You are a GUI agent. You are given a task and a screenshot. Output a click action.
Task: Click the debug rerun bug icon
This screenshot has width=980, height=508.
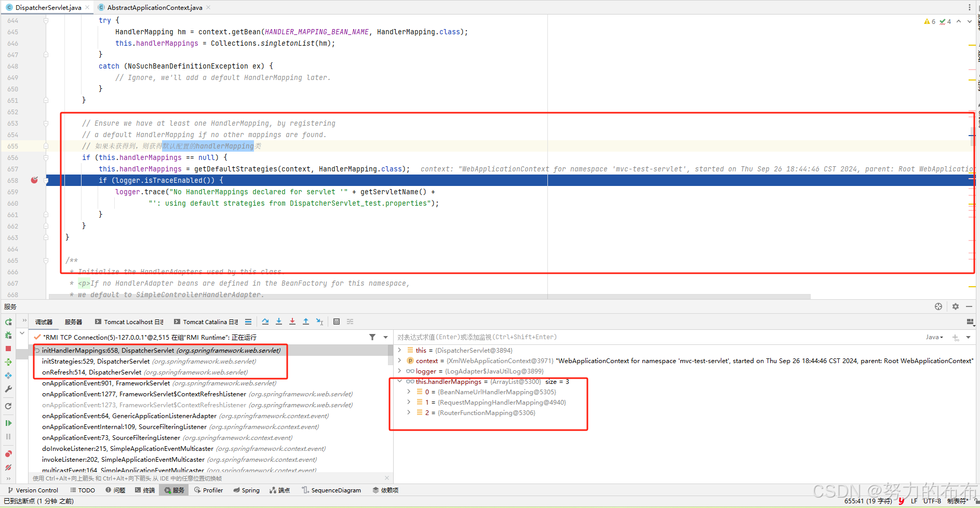(x=8, y=336)
